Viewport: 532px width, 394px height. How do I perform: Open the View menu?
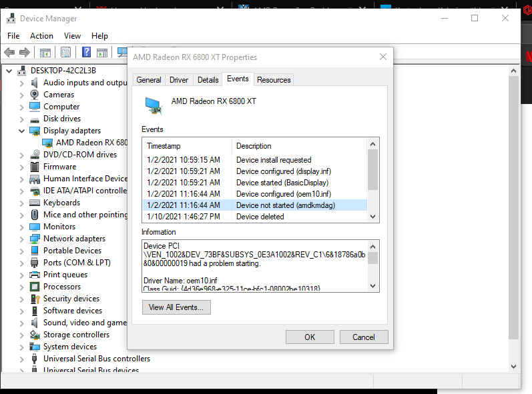(x=72, y=36)
